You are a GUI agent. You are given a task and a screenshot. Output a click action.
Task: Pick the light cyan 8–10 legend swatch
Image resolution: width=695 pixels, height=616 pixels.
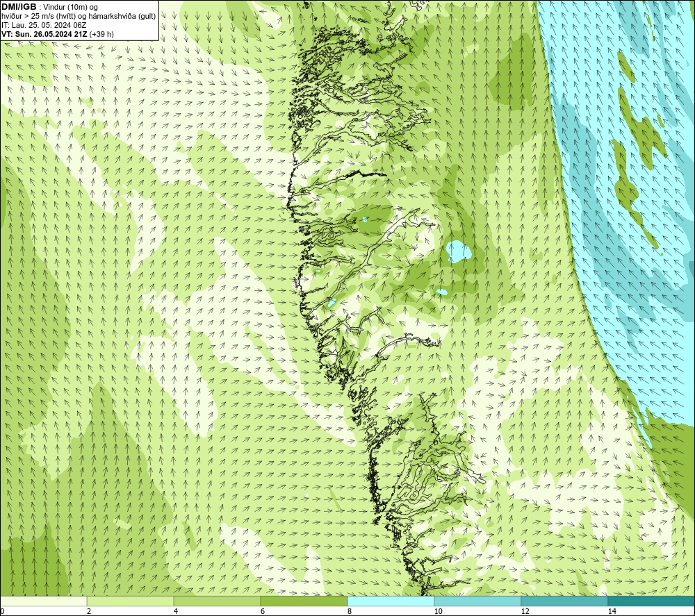[x=391, y=601]
